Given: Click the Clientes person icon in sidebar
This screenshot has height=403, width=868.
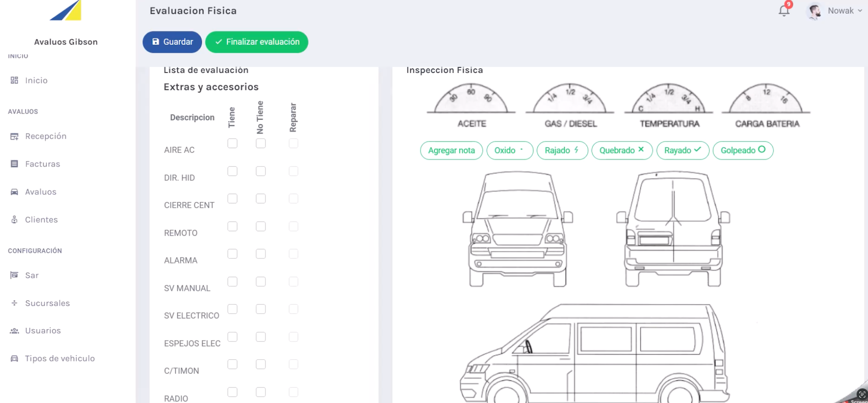Looking at the screenshot, I should [15, 220].
